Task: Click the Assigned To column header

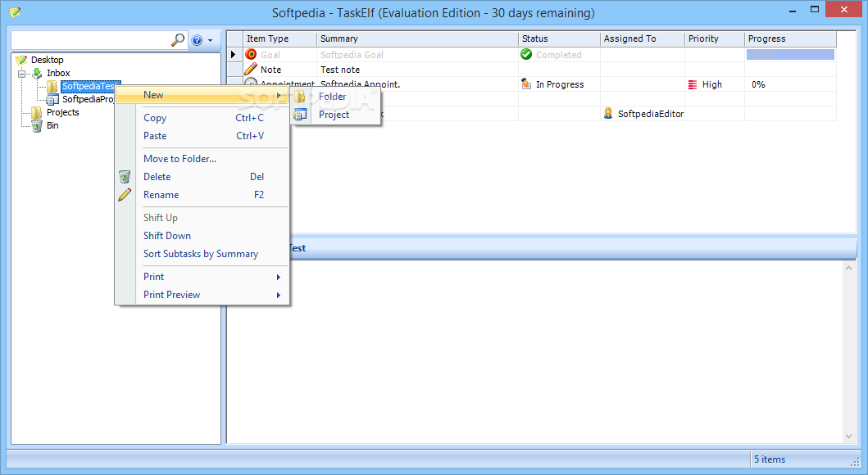Action: coord(642,38)
